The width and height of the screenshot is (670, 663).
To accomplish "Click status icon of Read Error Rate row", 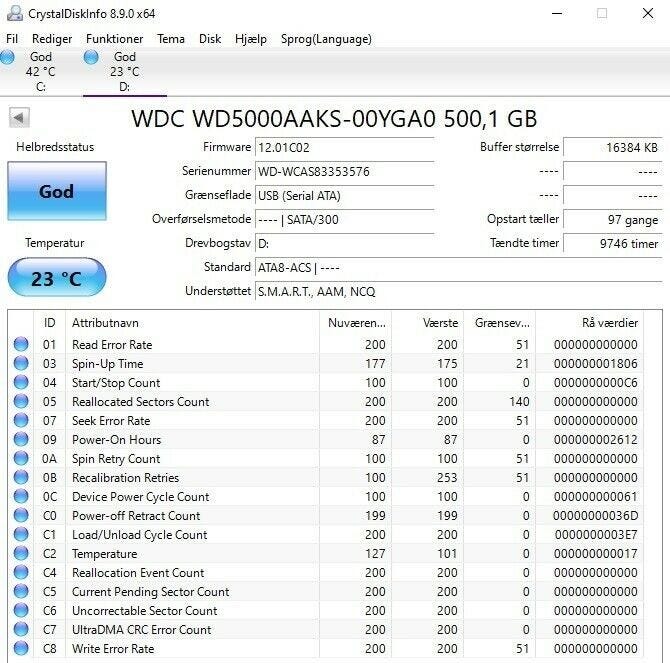I will click(x=21, y=344).
